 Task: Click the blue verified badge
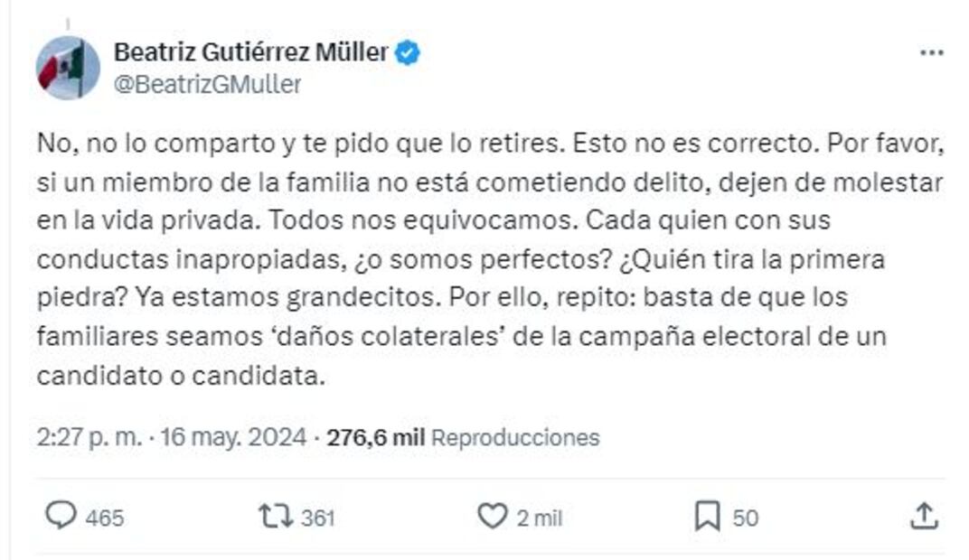409,53
